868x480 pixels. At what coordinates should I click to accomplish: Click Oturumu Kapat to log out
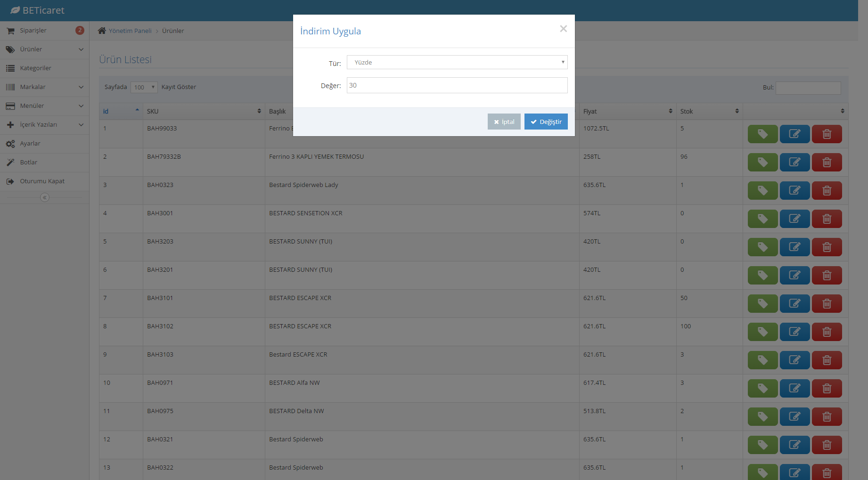click(x=44, y=181)
